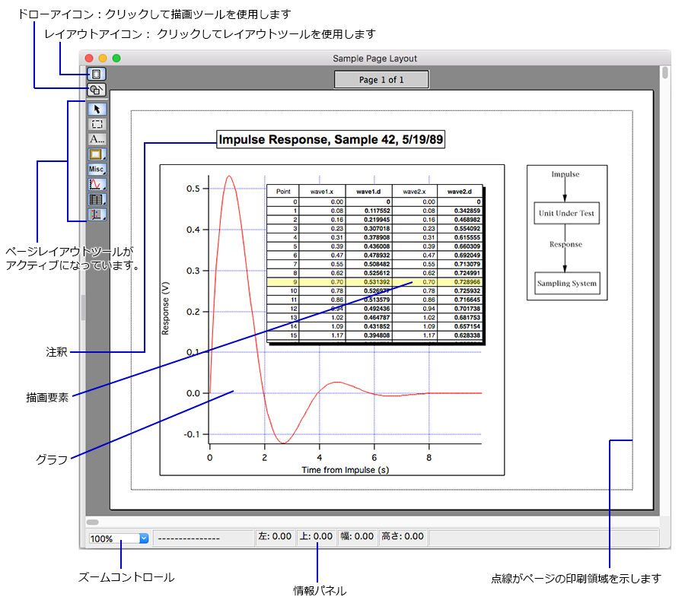Click the 左: 0.00 info field

[275, 537]
